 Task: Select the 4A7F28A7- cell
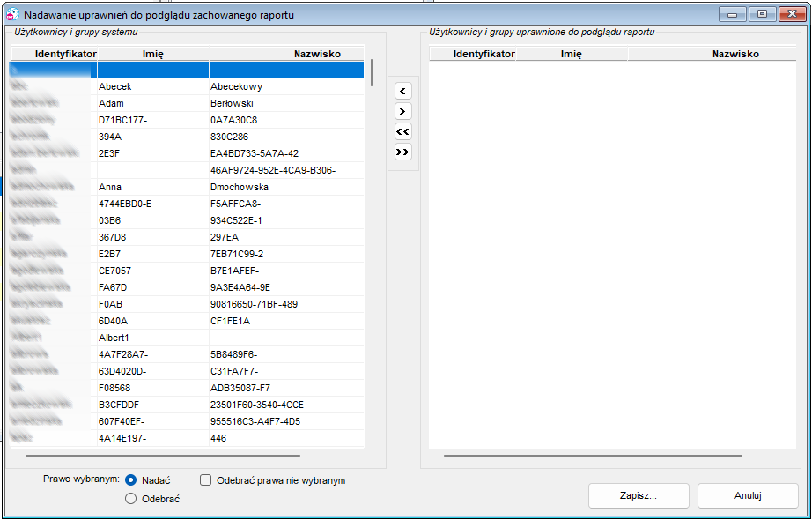click(x=153, y=354)
